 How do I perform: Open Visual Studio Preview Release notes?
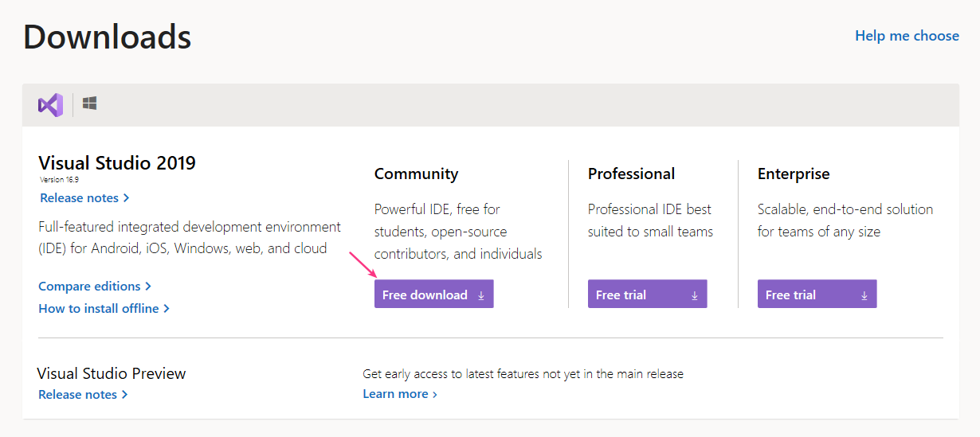coord(83,394)
